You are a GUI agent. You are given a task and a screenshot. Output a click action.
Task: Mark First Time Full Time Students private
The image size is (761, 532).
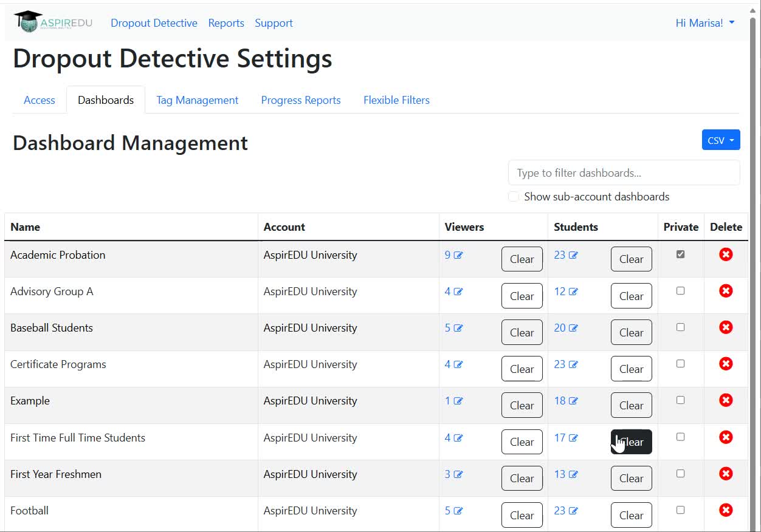(680, 437)
